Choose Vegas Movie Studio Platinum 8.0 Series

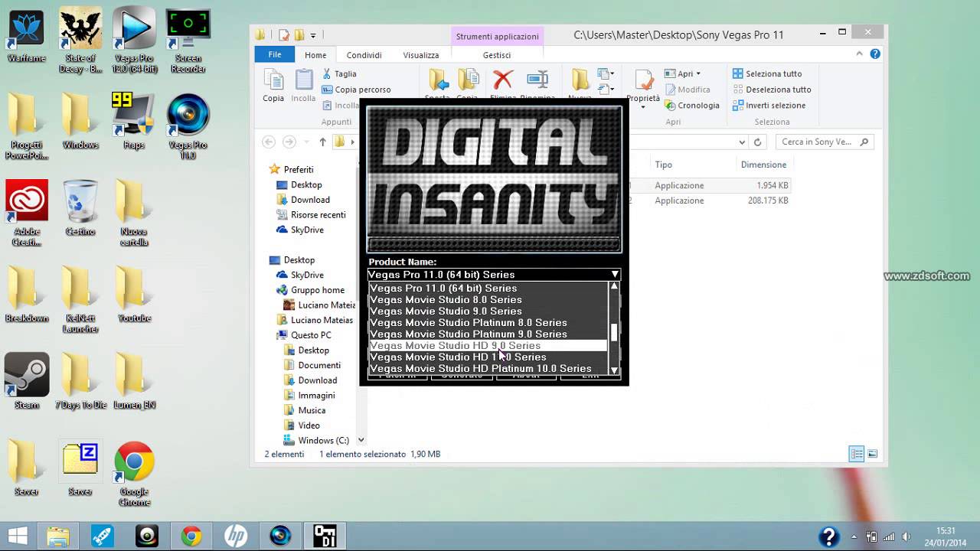click(488, 323)
